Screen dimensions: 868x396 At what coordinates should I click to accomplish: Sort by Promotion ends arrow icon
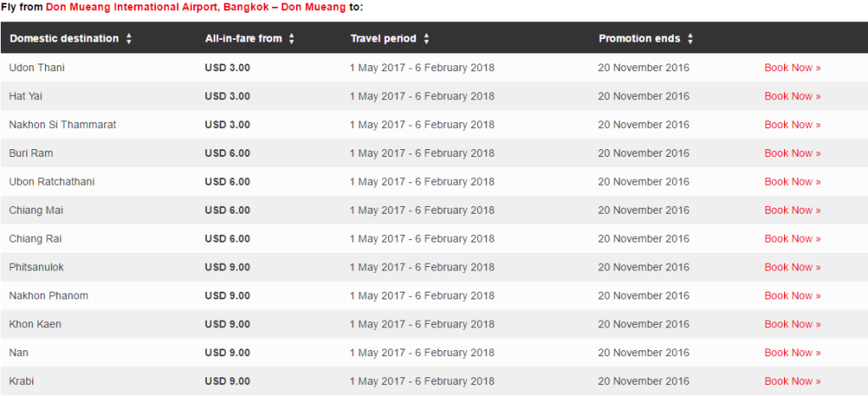point(690,38)
